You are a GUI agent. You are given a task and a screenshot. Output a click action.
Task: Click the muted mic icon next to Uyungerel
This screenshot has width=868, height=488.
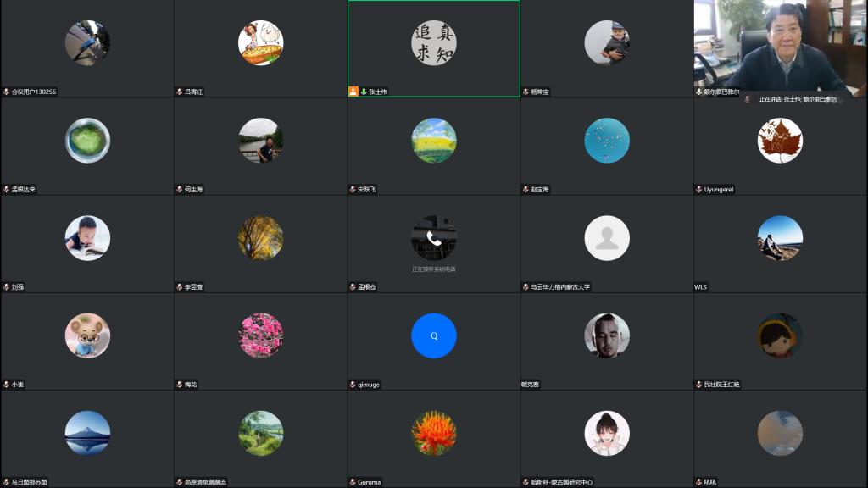coord(699,189)
